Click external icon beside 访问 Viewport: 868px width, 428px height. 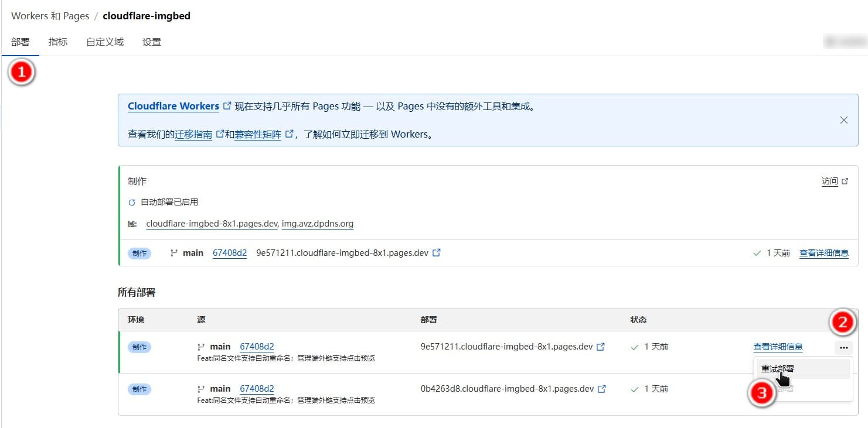(x=845, y=182)
